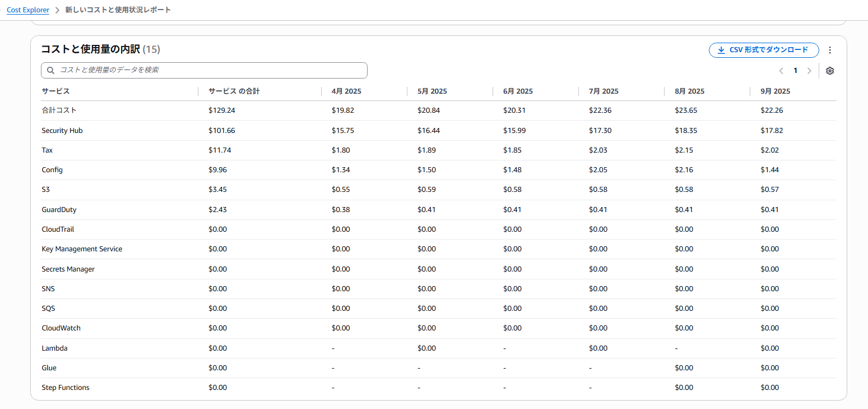
Task: Focus the コストと使用量のデータを検索 search field
Action: pos(204,70)
